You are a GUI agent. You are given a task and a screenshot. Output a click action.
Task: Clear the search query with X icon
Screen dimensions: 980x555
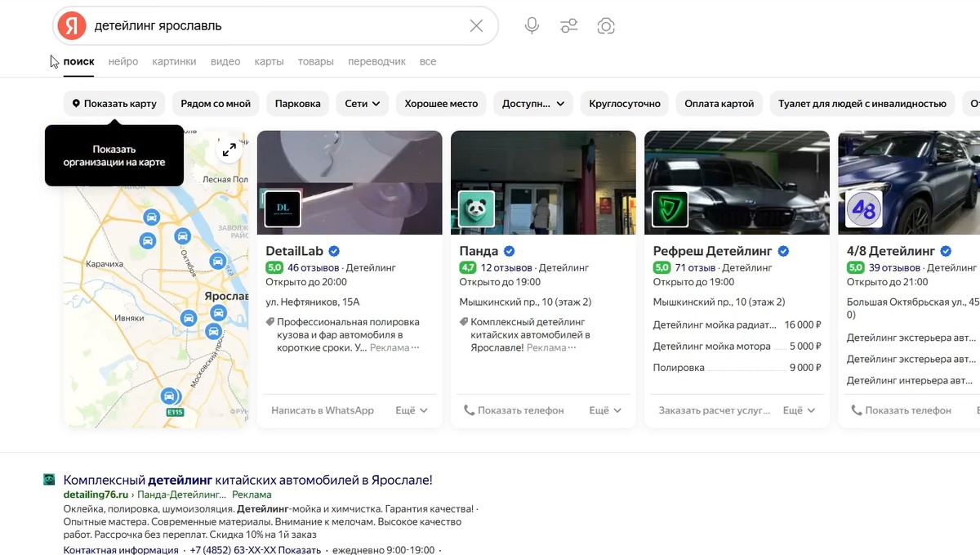pyautogui.click(x=476, y=25)
